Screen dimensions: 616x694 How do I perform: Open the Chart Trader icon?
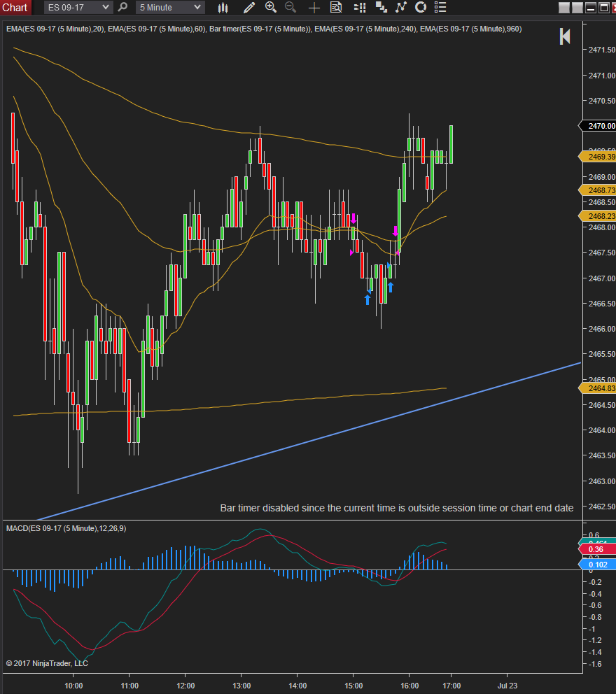point(360,7)
